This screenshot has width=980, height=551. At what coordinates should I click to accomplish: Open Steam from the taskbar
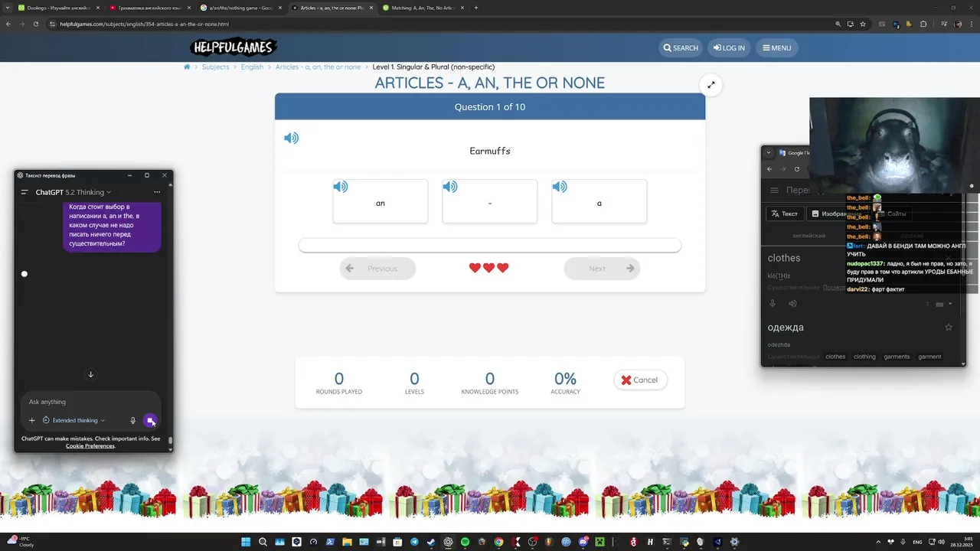431,542
